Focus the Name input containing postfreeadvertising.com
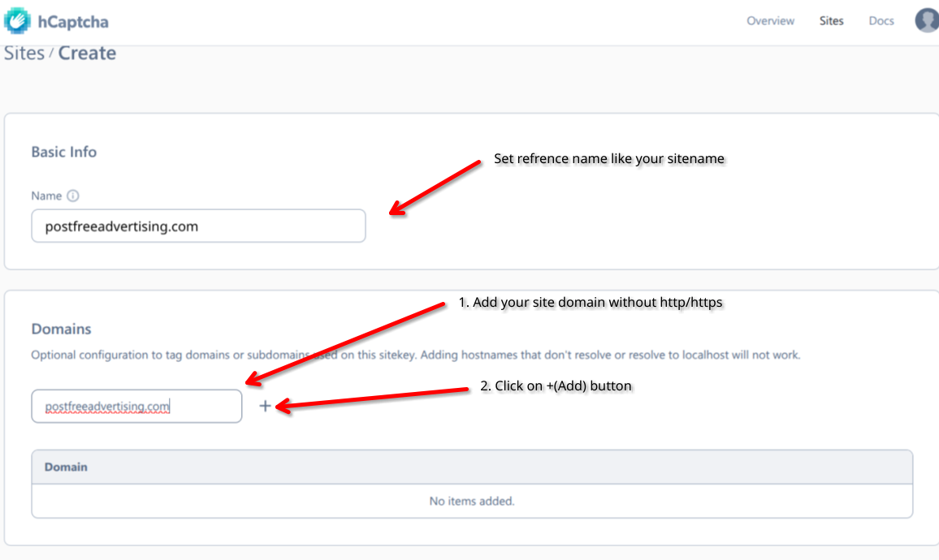Viewport: 939px width, 560px height. click(x=198, y=226)
